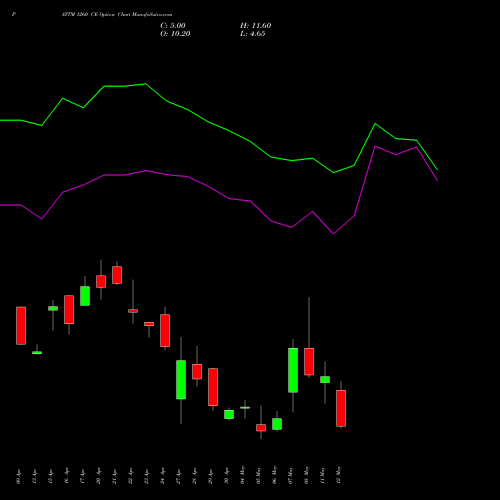Click the 08 May date label

[306, 475]
